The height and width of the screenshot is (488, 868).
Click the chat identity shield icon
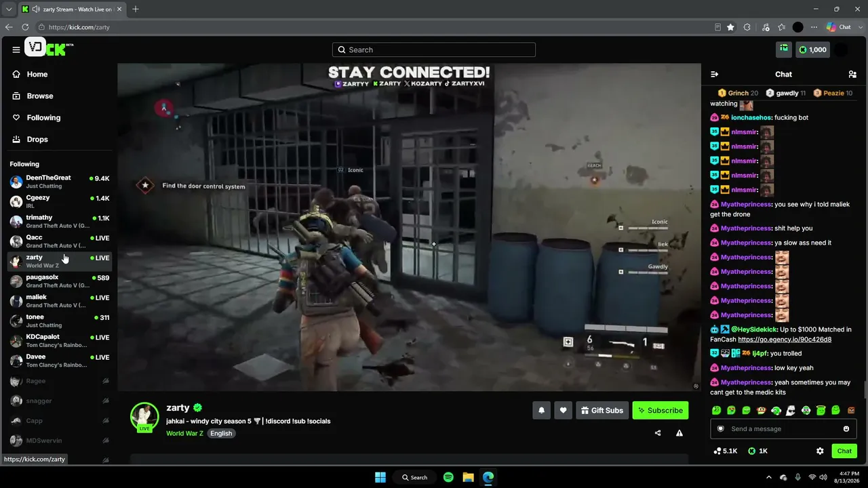tap(721, 429)
